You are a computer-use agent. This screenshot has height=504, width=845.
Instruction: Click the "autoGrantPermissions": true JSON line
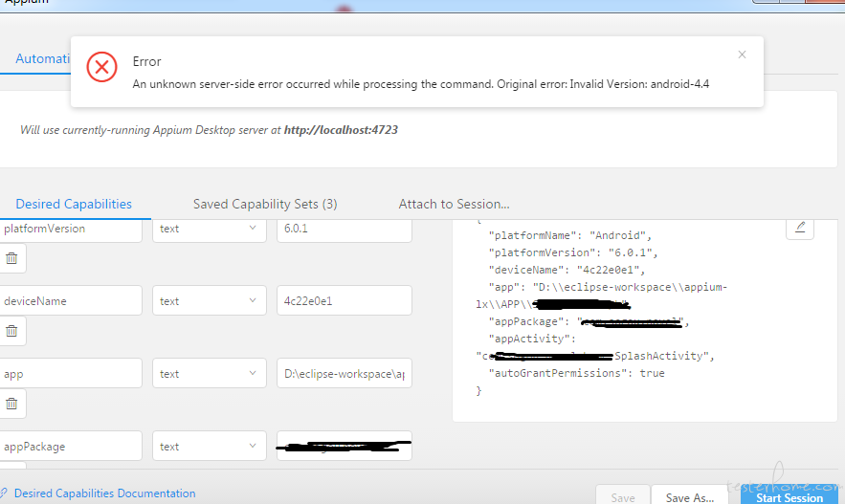[x=576, y=373]
